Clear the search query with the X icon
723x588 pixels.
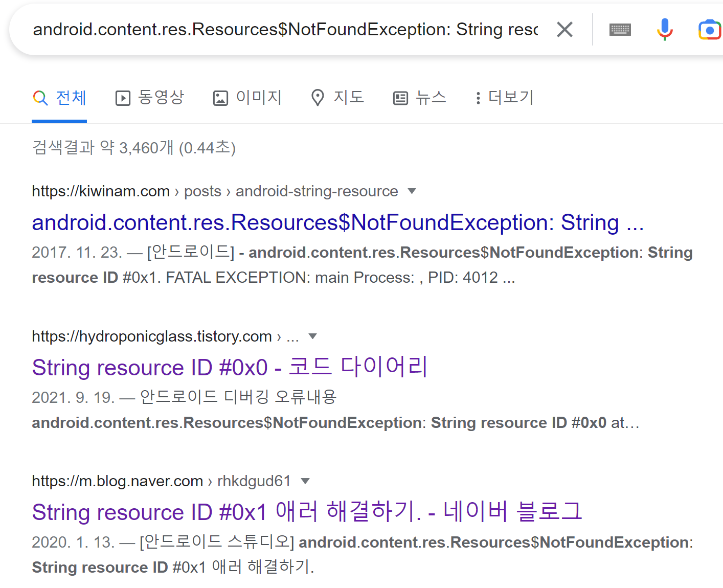pyautogui.click(x=564, y=30)
